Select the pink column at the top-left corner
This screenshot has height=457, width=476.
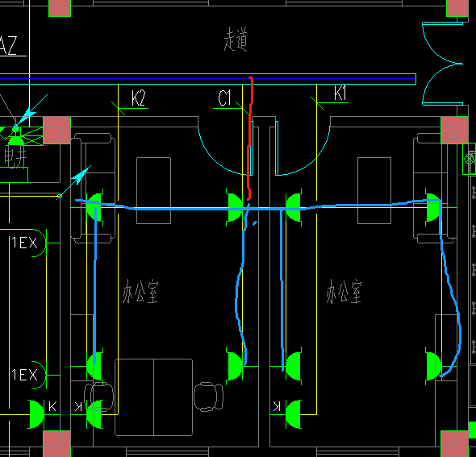(60, 8)
